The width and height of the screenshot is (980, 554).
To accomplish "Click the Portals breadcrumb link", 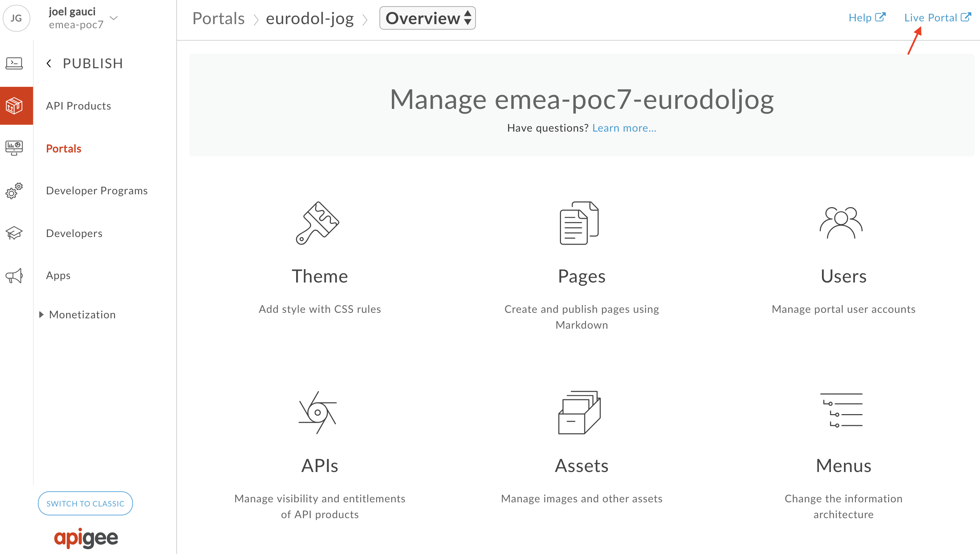I will tap(218, 18).
